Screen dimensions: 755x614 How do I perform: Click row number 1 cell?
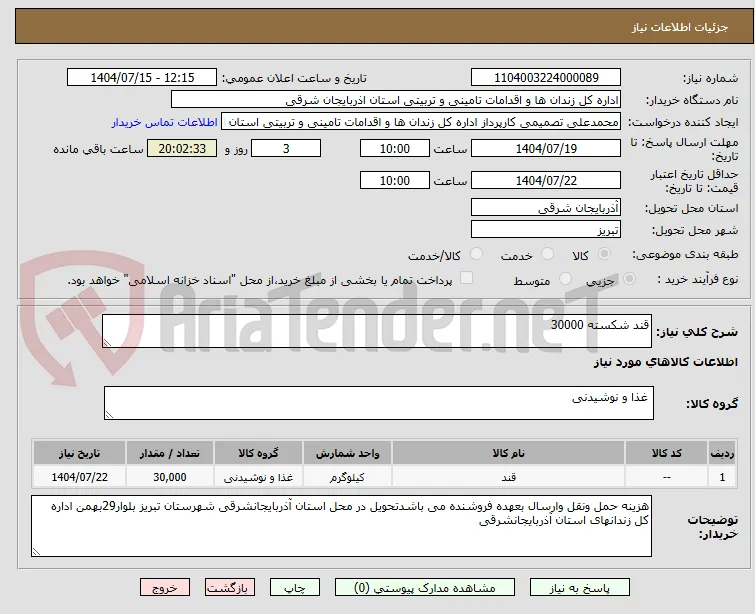tap(722, 477)
